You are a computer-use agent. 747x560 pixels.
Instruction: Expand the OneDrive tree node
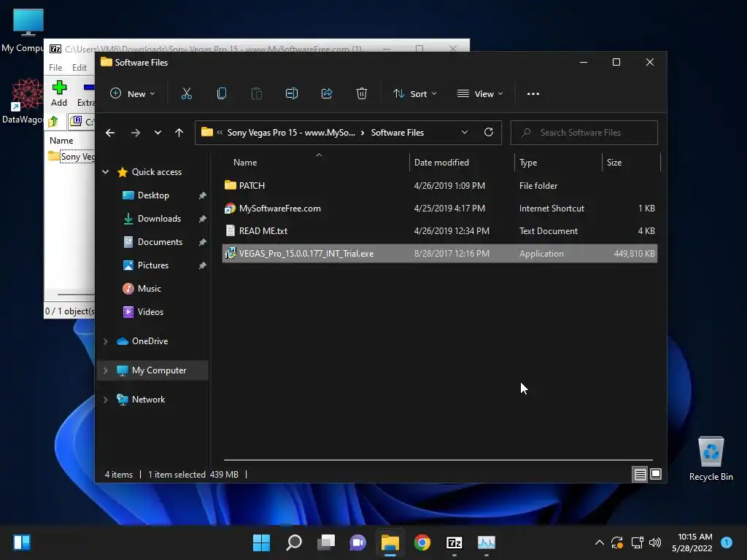pos(105,341)
